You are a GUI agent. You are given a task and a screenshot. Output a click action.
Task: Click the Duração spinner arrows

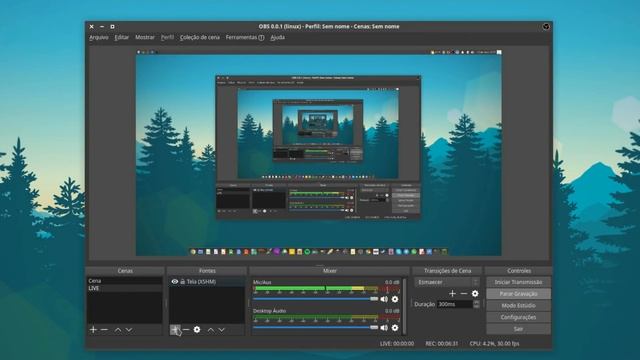click(476, 304)
